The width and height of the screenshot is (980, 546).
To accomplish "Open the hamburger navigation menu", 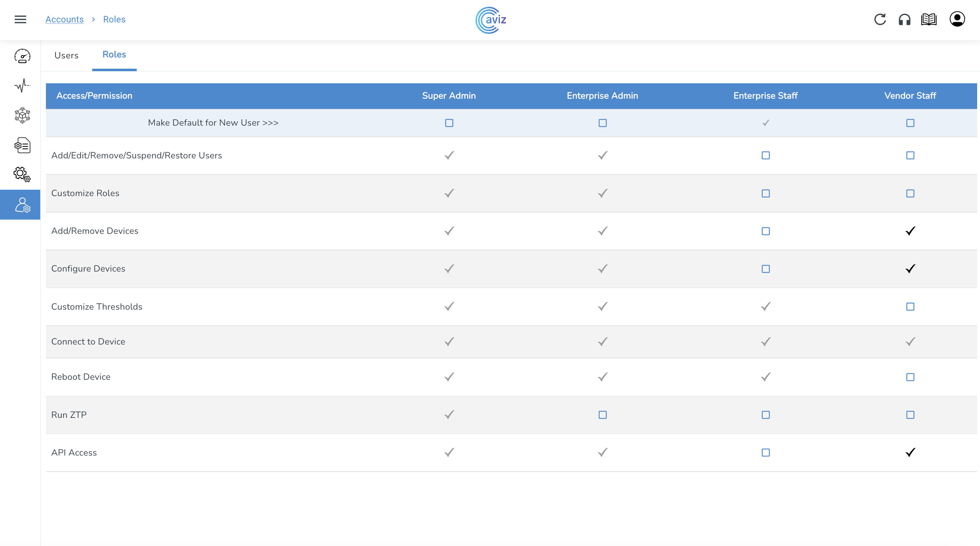I will [x=20, y=19].
